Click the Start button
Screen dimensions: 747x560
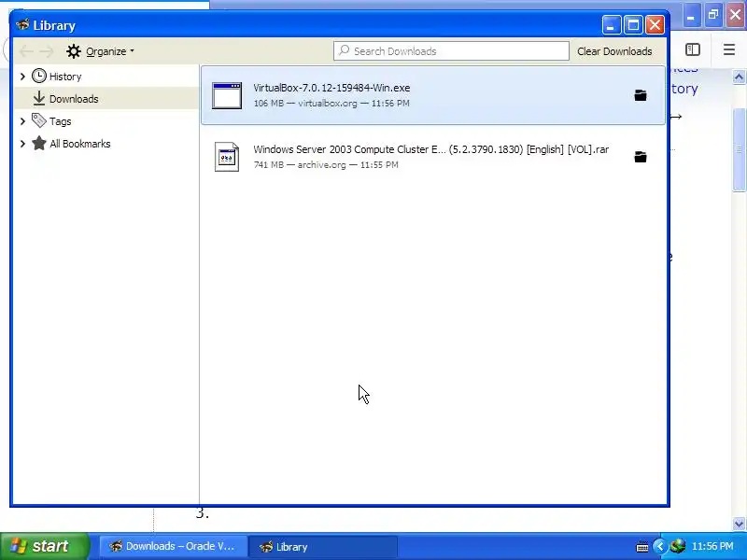(x=44, y=546)
